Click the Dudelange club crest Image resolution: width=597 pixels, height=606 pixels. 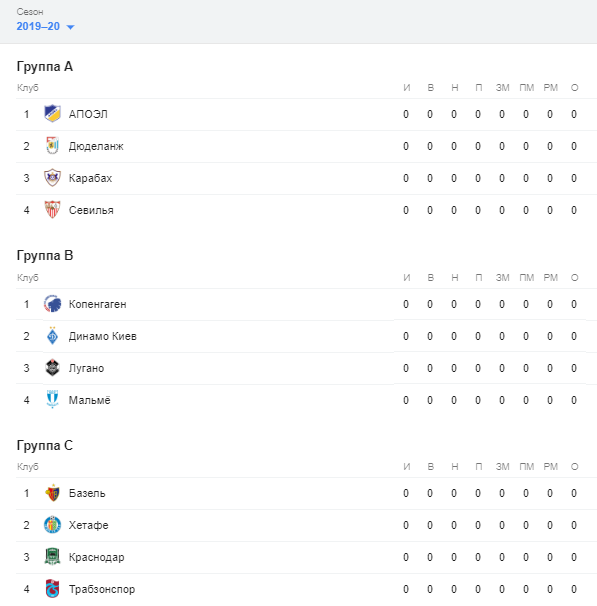click(x=52, y=146)
